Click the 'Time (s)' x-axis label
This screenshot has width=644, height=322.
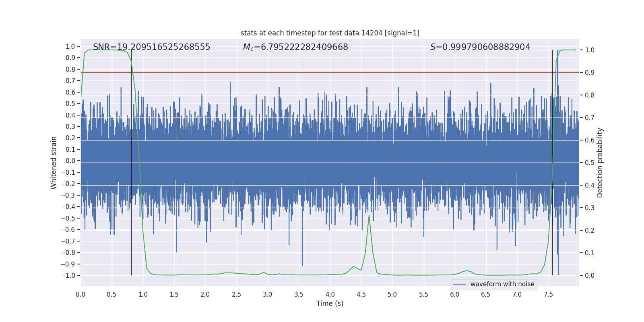pos(330,303)
